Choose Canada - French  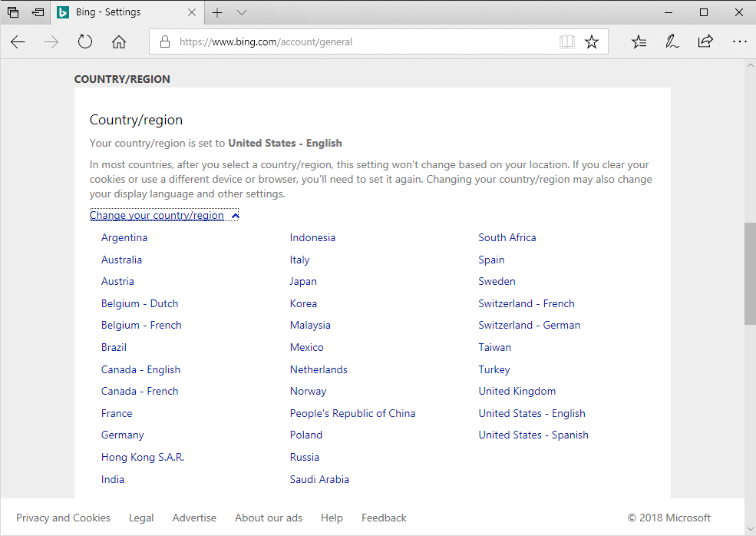[140, 392]
